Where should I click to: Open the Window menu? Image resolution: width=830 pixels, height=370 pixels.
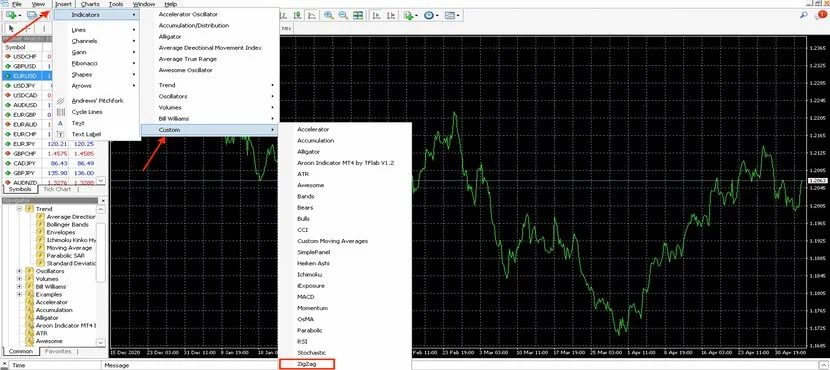tap(144, 4)
